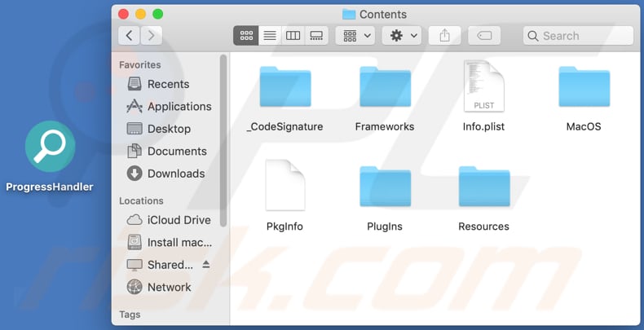Viewport: 644px width, 330px height.
Task: Click the Tags section header
Action: coord(130,315)
